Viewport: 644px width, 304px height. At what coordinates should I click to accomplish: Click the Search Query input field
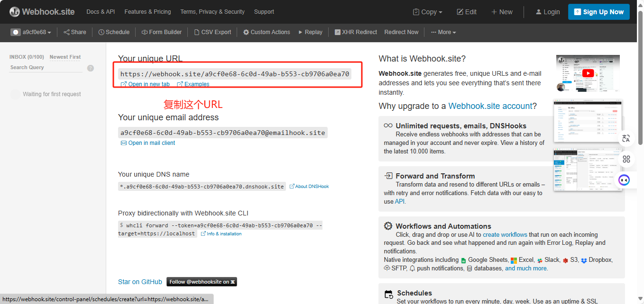click(x=46, y=67)
